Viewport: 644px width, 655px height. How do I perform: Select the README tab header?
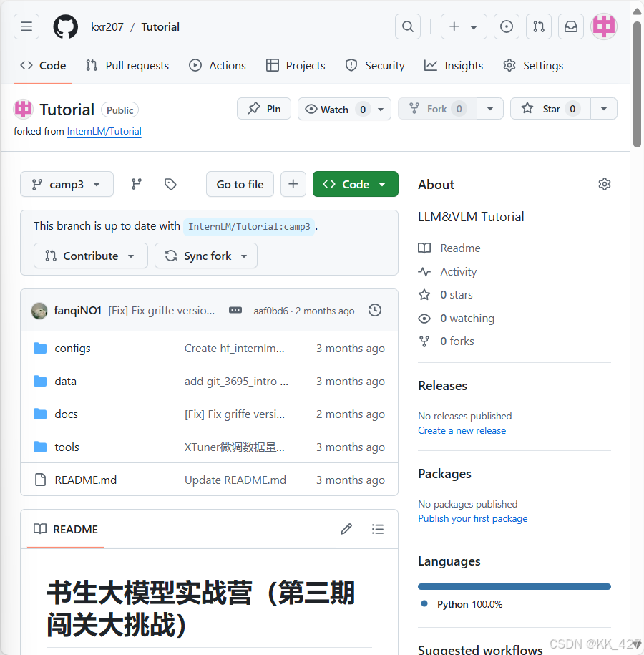[66, 529]
